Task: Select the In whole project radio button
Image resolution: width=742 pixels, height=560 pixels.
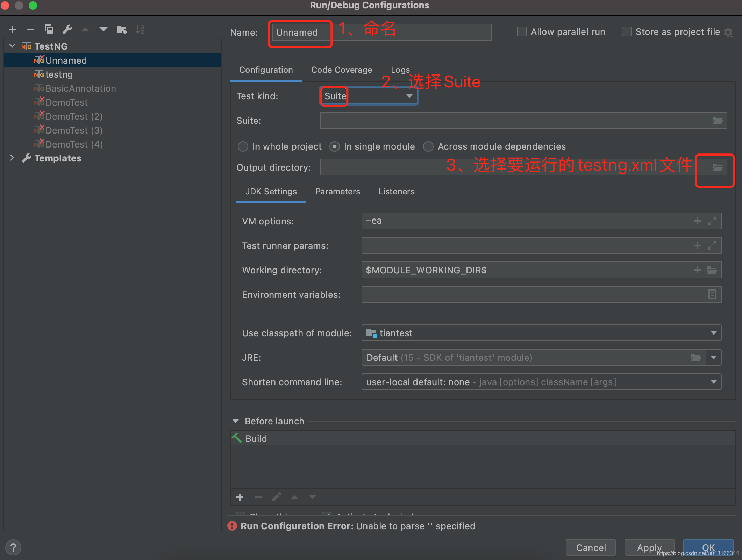Action: point(243,146)
